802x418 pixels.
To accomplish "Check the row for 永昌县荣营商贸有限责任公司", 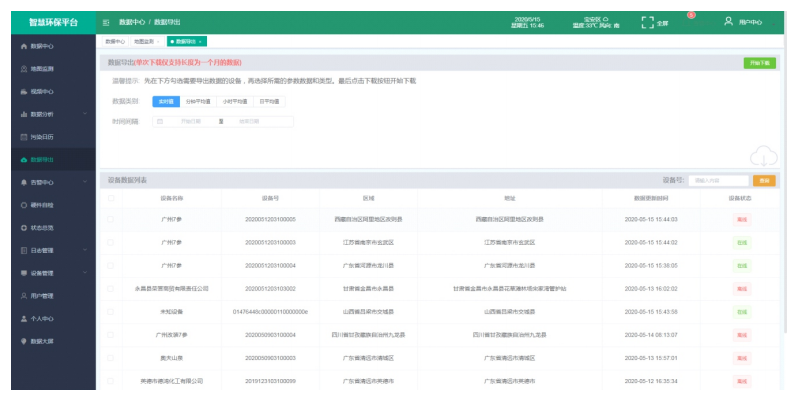I will tap(110, 288).
